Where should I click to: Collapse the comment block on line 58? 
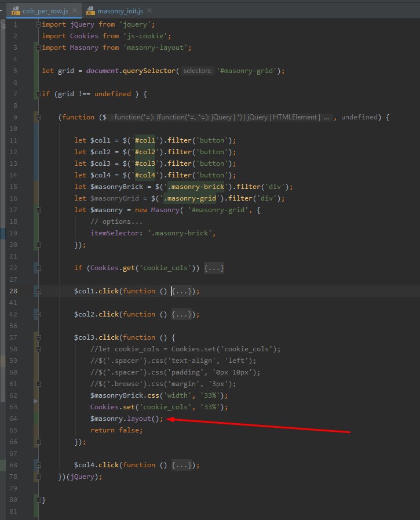point(38,349)
